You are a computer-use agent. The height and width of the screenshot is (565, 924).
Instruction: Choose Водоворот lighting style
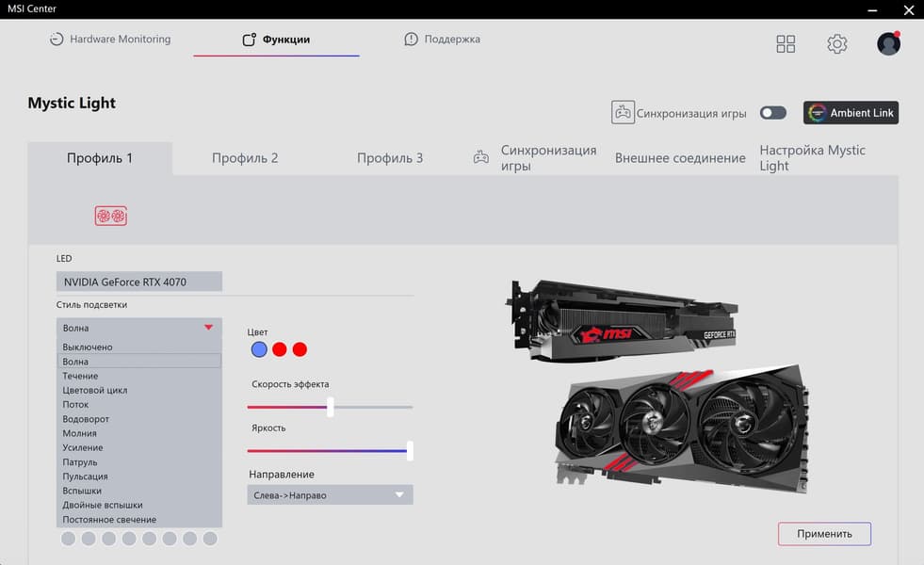click(139, 419)
